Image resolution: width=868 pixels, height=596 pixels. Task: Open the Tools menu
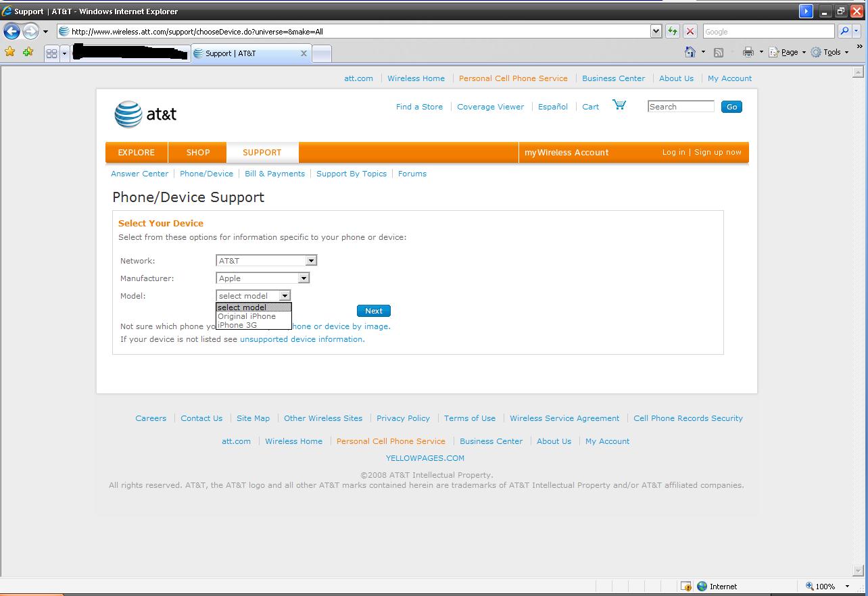tap(830, 52)
